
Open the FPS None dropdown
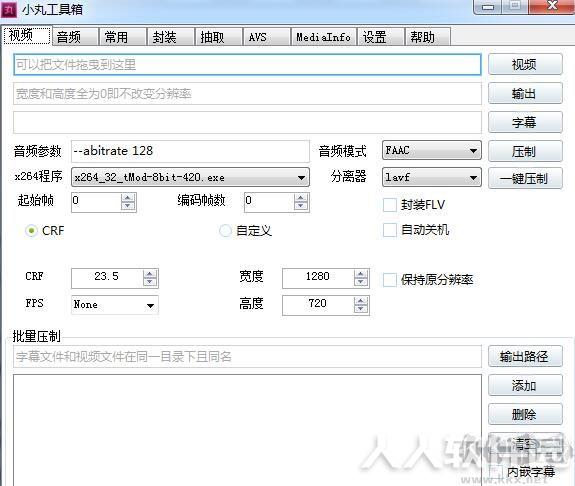[115, 305]
